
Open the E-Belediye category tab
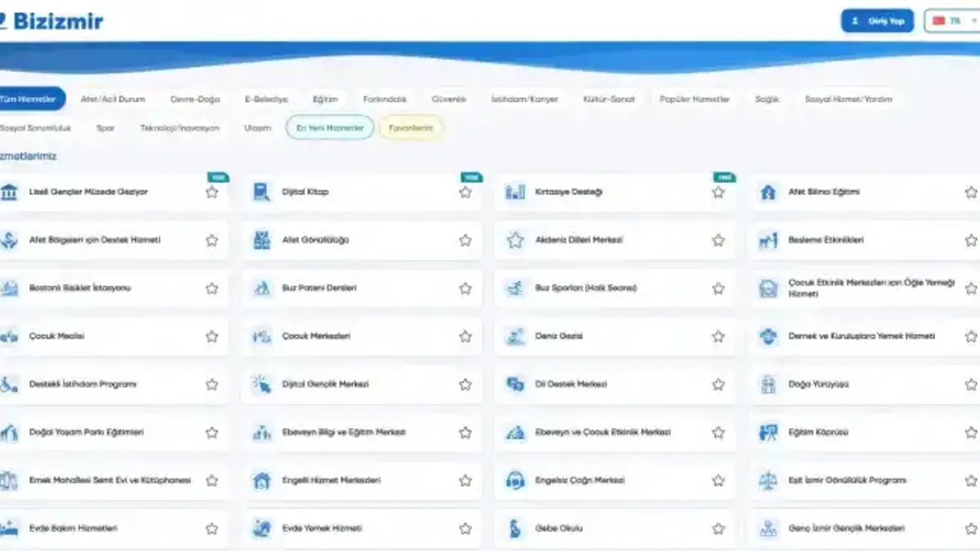[x=266, y=100]
